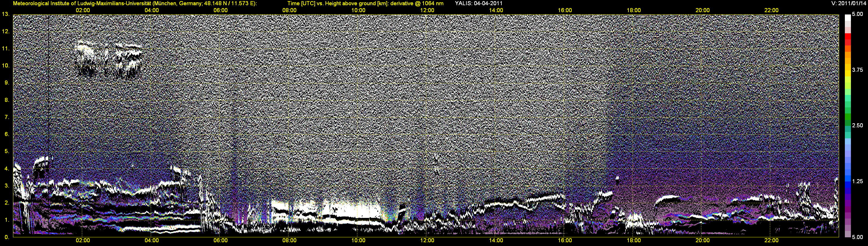The image size is (868, 246).
Task: Click the 20:00 label on the top time axis
Action: click(703, 10)
